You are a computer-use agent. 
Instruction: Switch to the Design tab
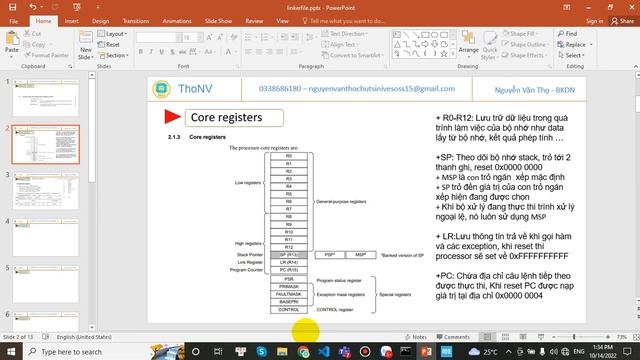(100, 21)
